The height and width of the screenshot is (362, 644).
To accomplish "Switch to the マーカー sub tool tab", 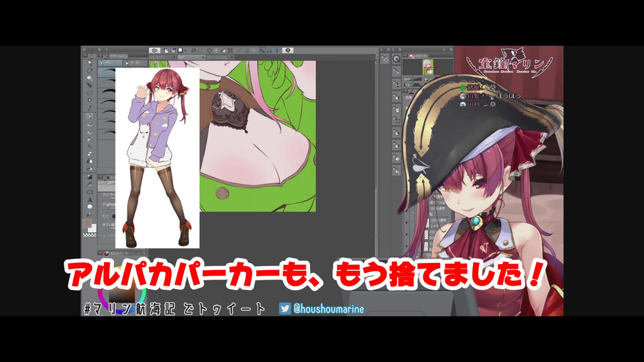I will (135, 63).
